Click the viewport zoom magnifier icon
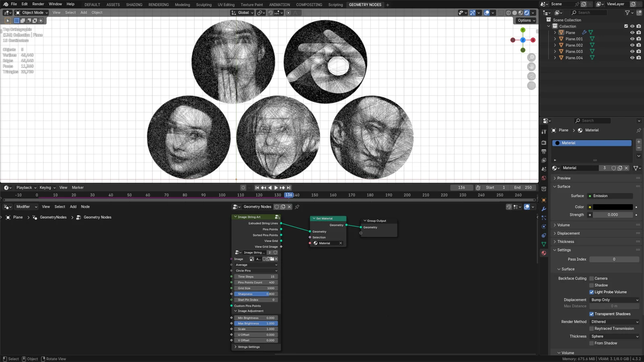644x362 pixels. (x=531, y=58)
